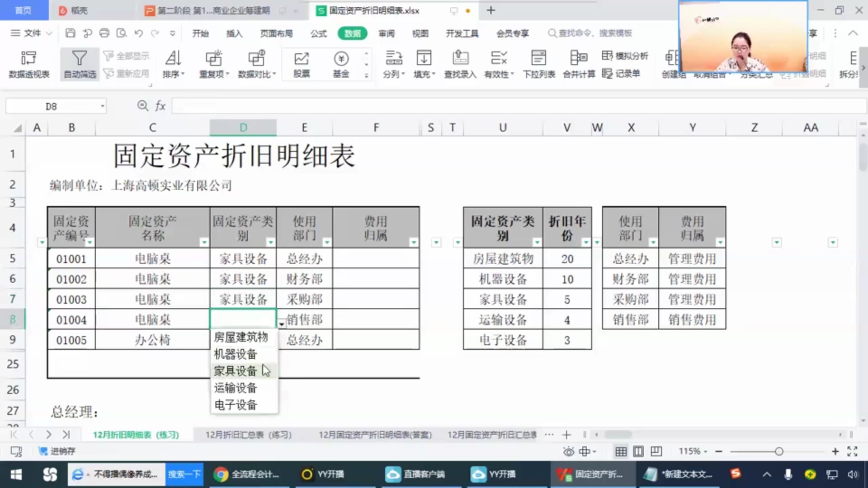The width and height of the screenshot is (868, 488).
Task: Choose 家具设备 from the dropdown list
Action: click(236, 371)
